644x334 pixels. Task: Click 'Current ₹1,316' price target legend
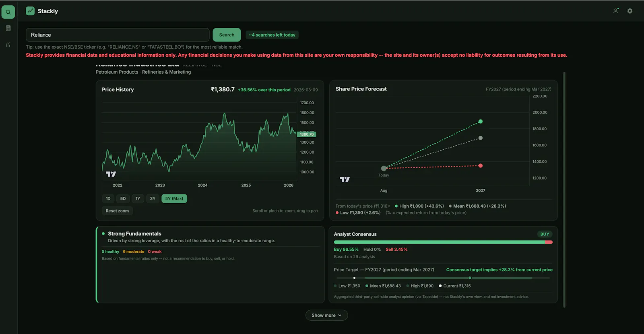(455, 286)
